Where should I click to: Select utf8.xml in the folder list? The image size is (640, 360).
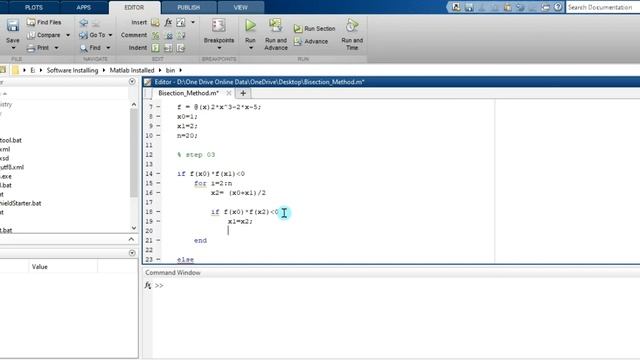click(x=12, y=167)
